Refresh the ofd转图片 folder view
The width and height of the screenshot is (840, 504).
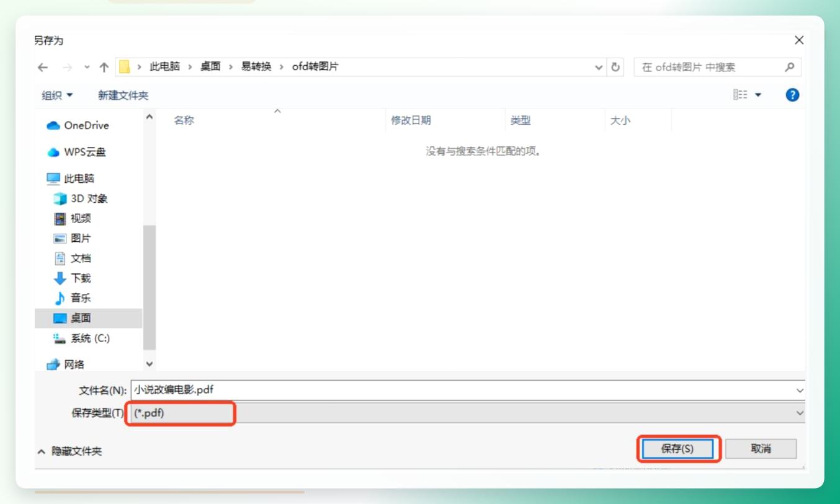(615, 67)
